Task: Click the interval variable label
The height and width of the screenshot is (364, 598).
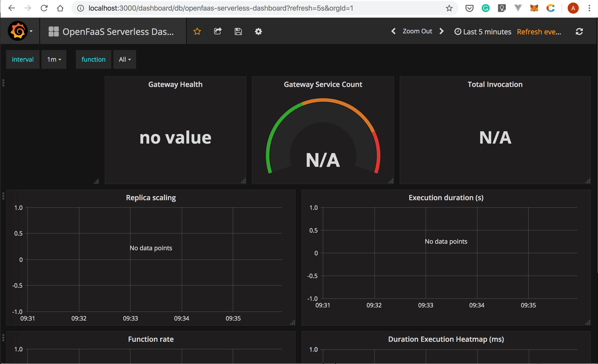Action: tap(23, 59)
